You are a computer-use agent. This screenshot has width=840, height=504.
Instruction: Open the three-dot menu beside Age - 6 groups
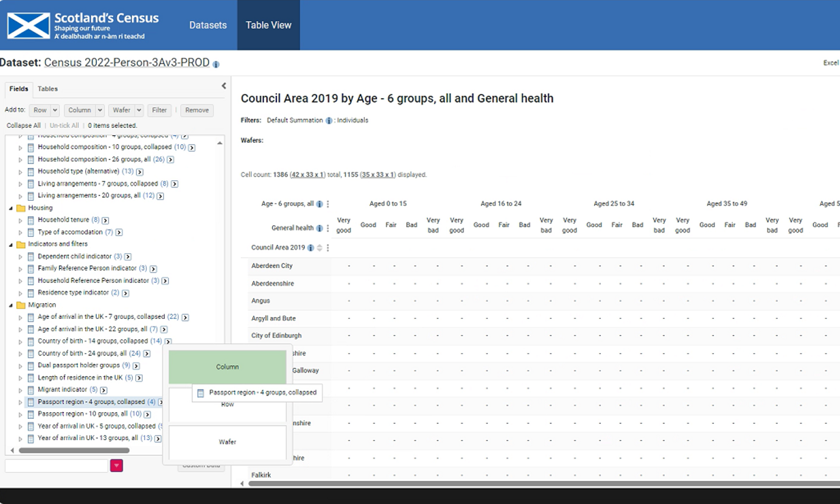tap(328, 205)
